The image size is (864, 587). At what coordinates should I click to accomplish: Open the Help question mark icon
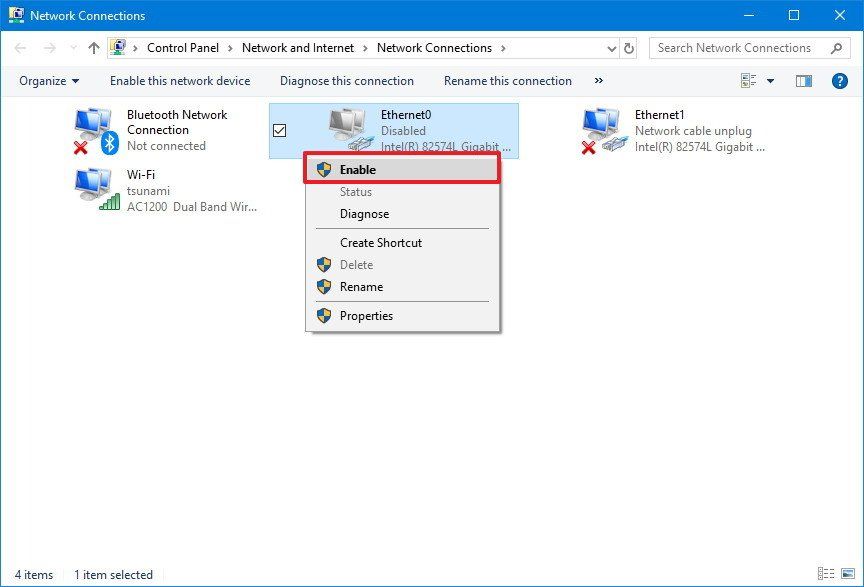coord(839,81)
